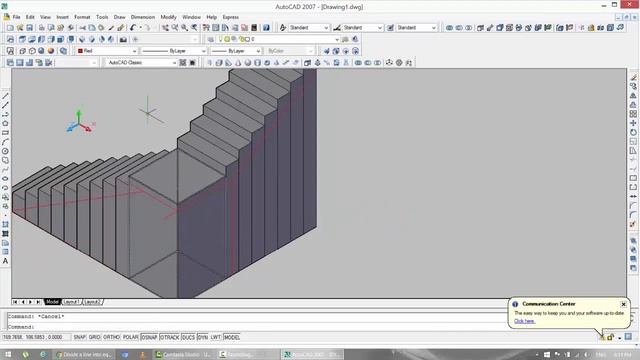Toggle OTRACK in status bar
This screenshot has width=640, height=360.
169,337
